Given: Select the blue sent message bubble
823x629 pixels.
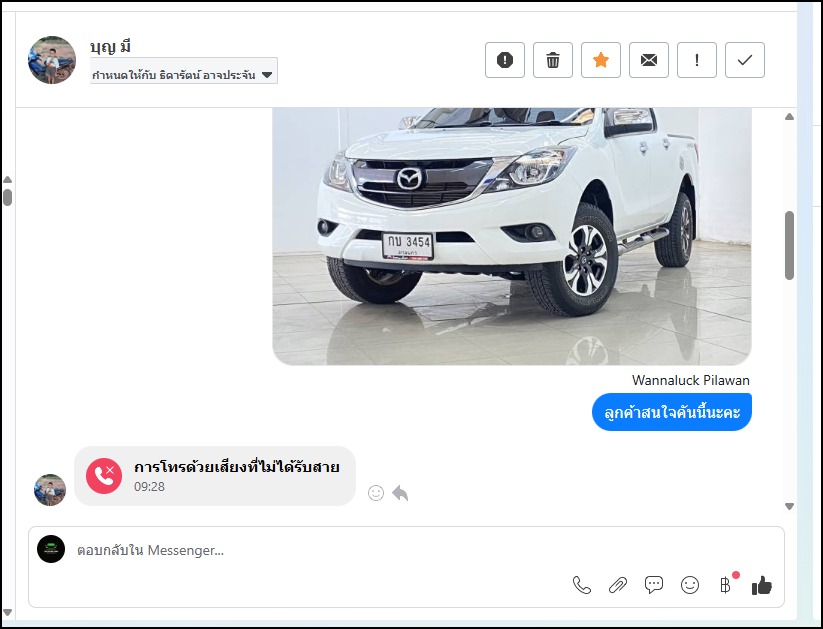Looking at the screenshot, I should pos(672,412).
